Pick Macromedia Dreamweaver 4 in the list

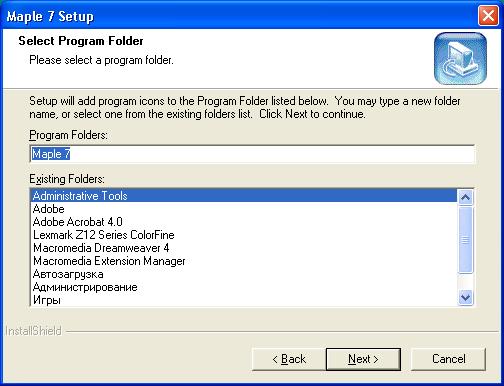[244, 248]
